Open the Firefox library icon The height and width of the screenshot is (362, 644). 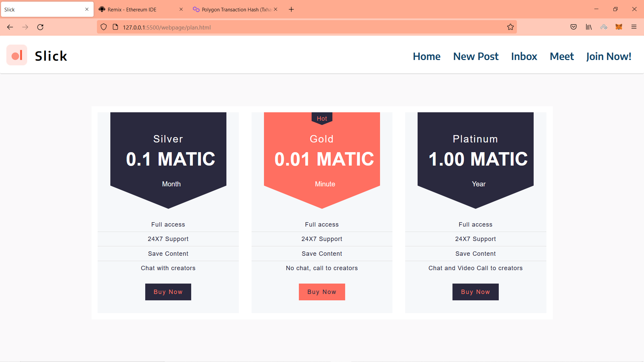click(589, 27)
